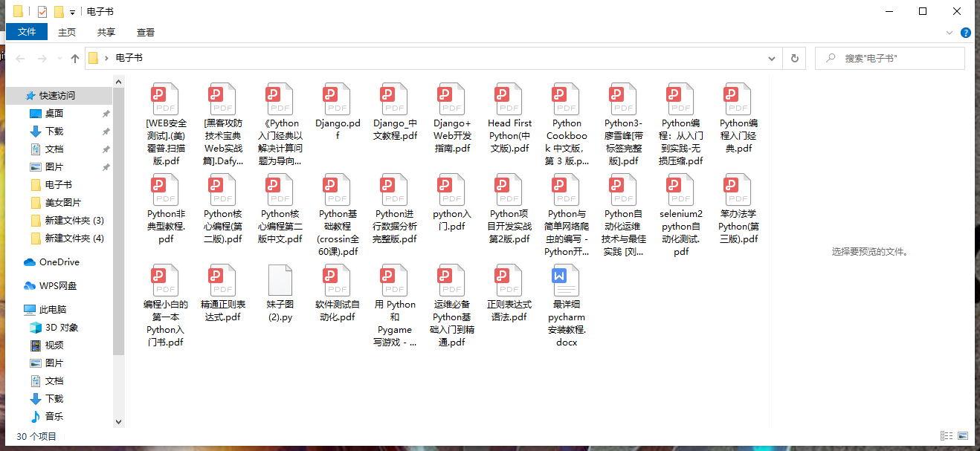Screen dimensions: 980x451
Task: Select 正则表达式语法.pdf file icon
Action: click(x=510, y=280)
